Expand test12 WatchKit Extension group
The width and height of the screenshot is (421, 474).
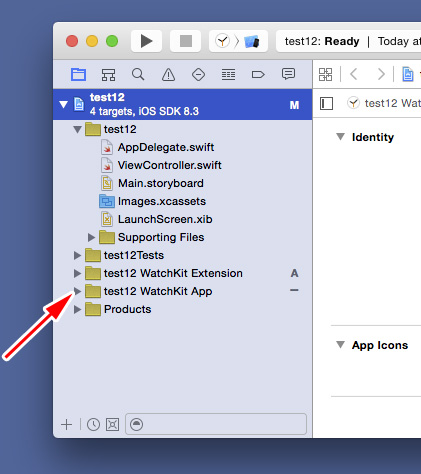pos(77,273)
